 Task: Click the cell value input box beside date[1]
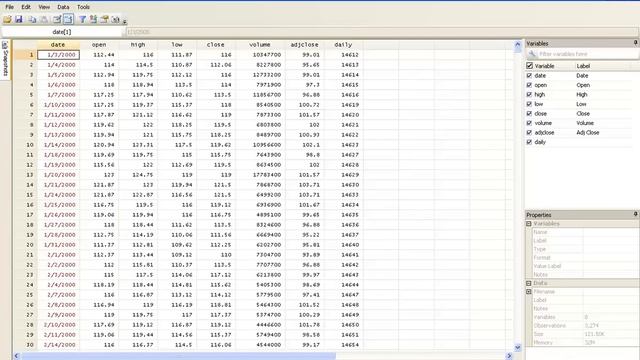(x=382, y=32)
